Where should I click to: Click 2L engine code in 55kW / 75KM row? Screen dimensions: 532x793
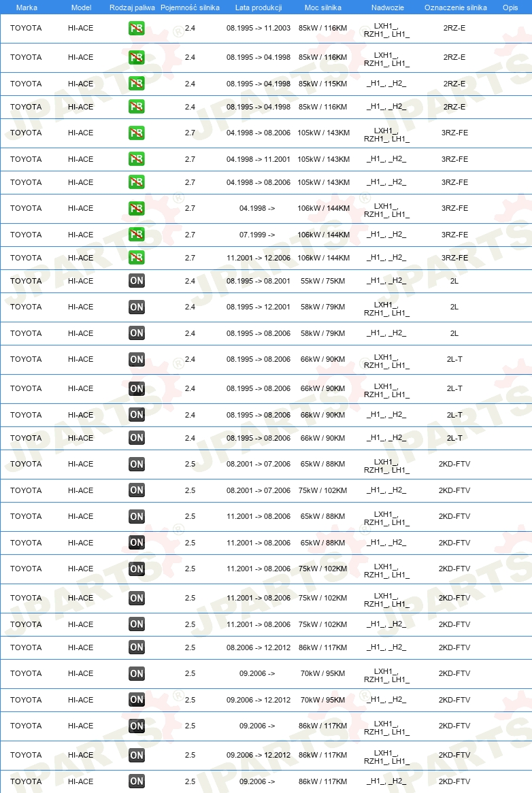pyautogui.click(x=454, y=281)
